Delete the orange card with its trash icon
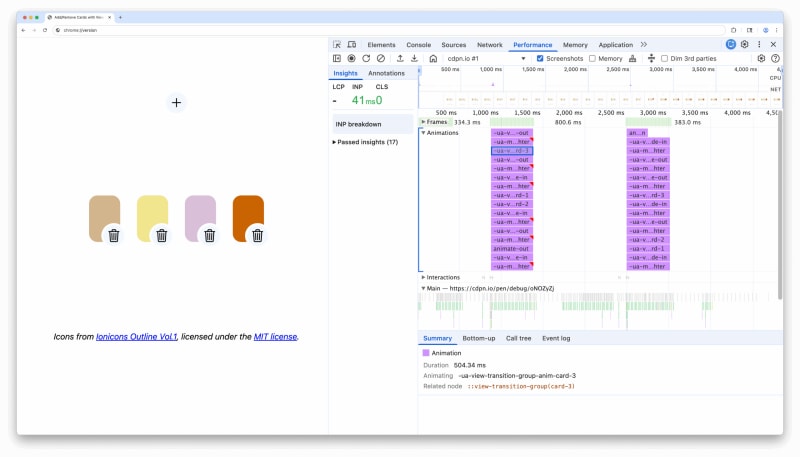 pyautogui.click(x=257, y=236)
